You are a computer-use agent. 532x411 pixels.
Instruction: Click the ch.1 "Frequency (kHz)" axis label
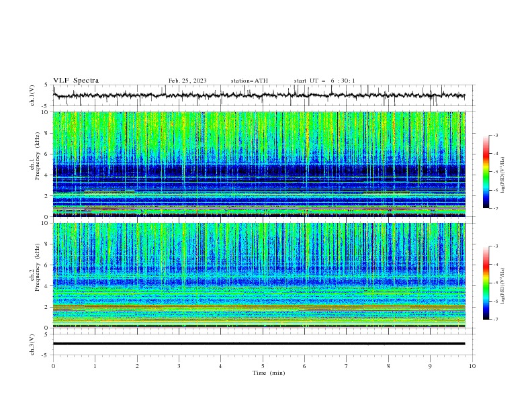pos(37,154)
